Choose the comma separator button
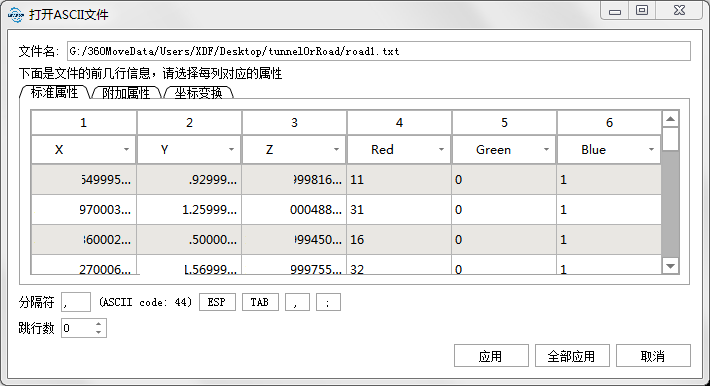 pos(297,302)
